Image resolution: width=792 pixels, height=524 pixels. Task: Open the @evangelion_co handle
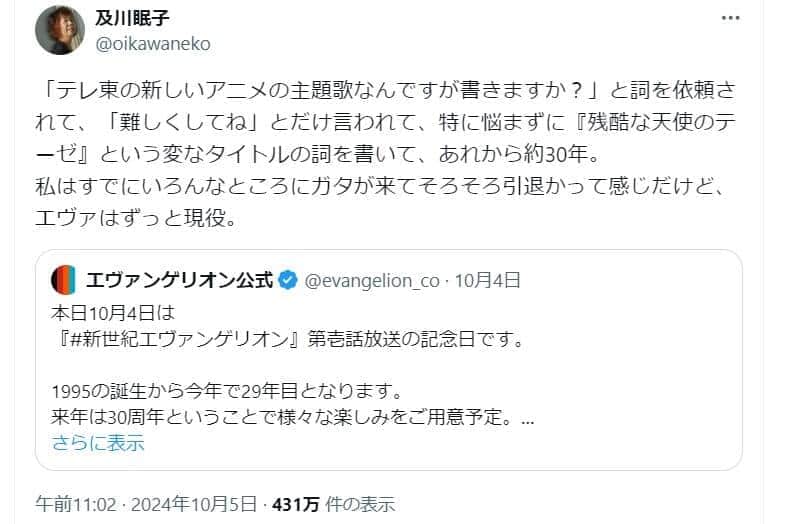[x=371, y=281]
